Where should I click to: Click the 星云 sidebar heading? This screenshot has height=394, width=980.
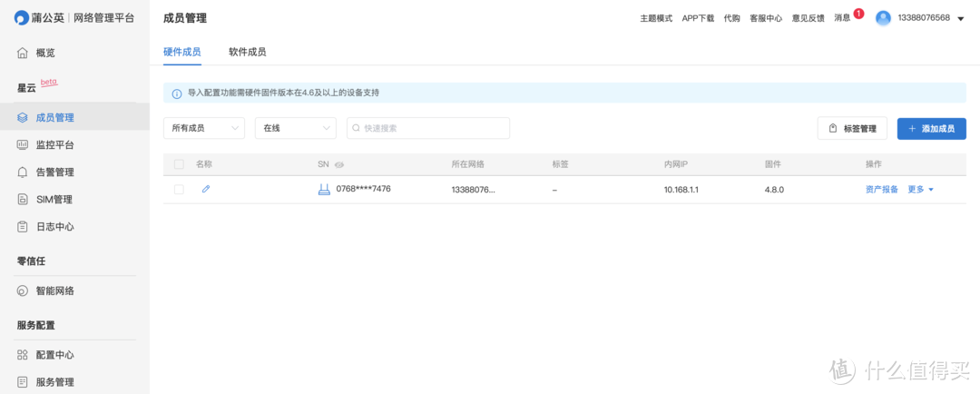pyautogui.click(x=26, y=88)
